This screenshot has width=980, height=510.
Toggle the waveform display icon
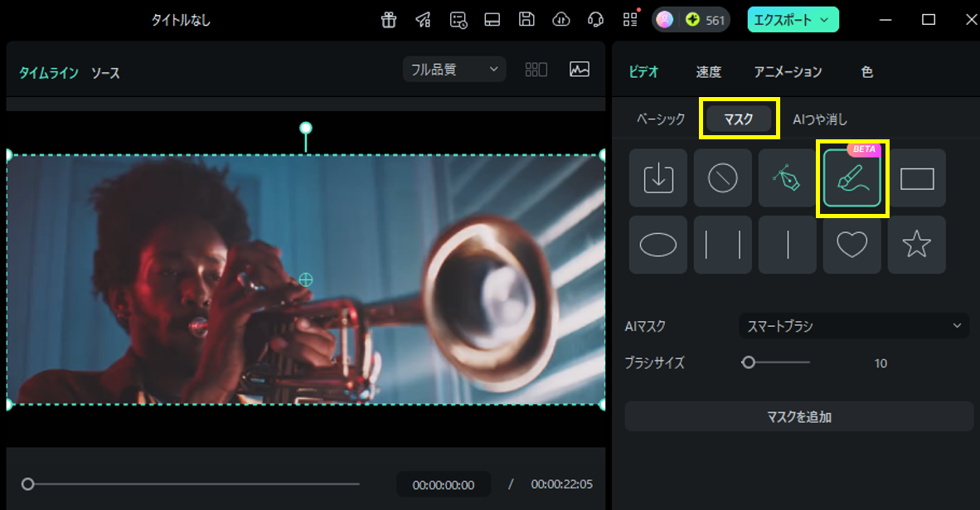tap(580, 70)
